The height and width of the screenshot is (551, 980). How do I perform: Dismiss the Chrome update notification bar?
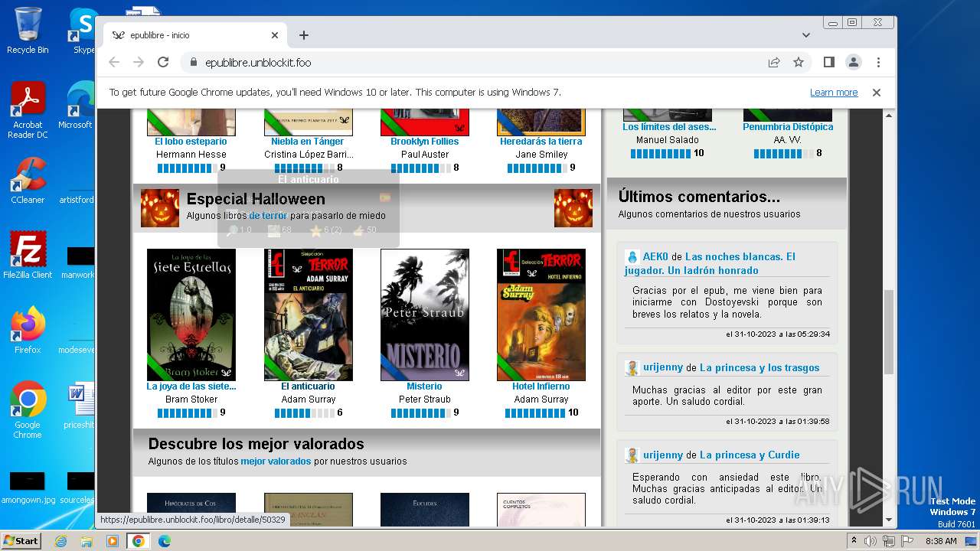pyautogui.click(x=877, y=93)
